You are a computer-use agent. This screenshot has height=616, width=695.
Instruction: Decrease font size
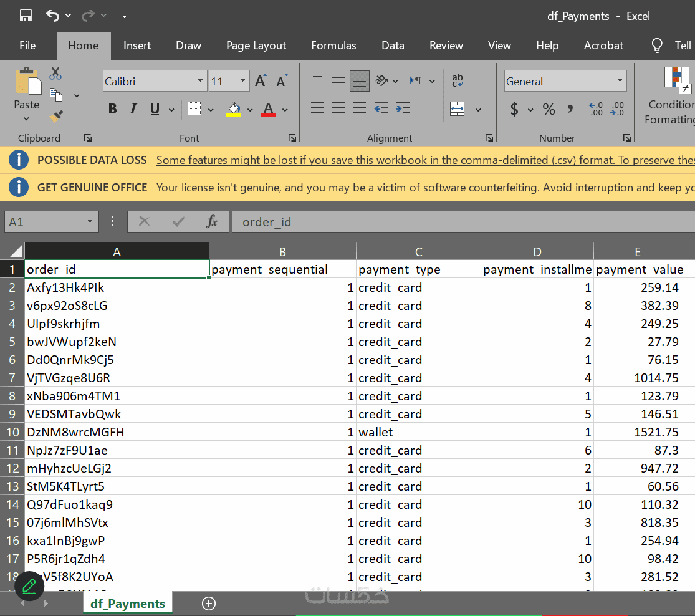pos(282,80)
